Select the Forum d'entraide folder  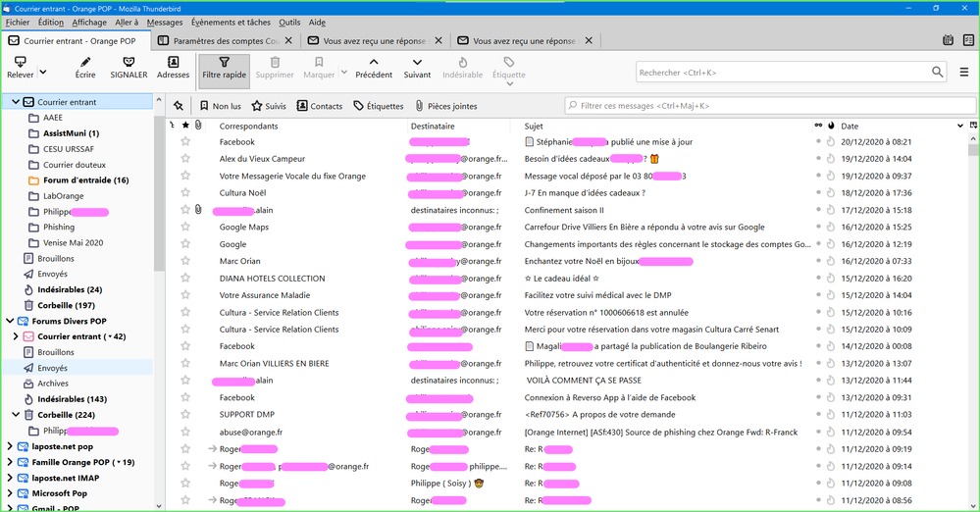(x=85, y=180)
